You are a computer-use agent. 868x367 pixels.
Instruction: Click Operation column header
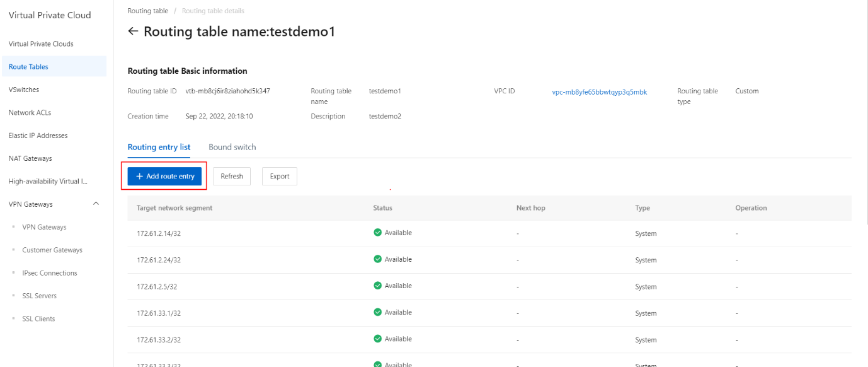point(751,208)
